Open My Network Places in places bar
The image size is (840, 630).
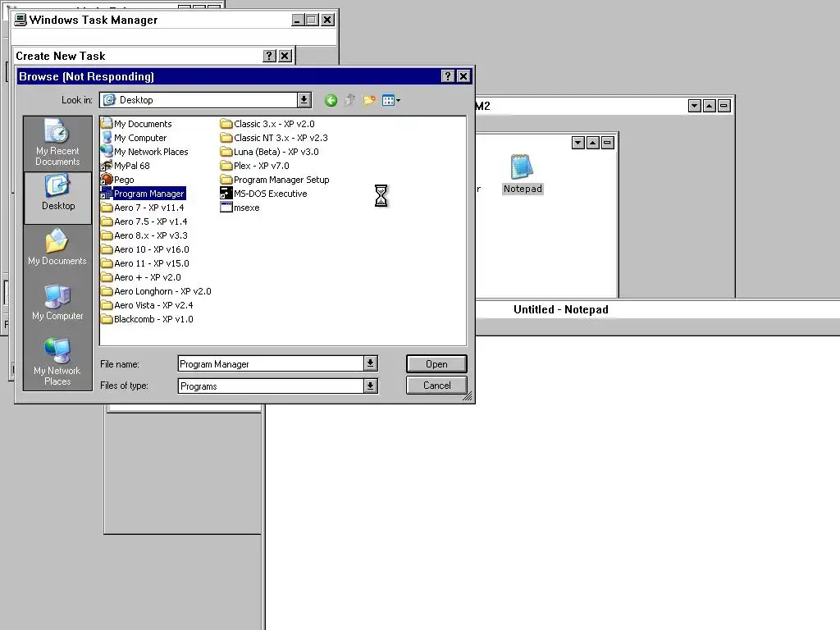click(x=57, y=362)
